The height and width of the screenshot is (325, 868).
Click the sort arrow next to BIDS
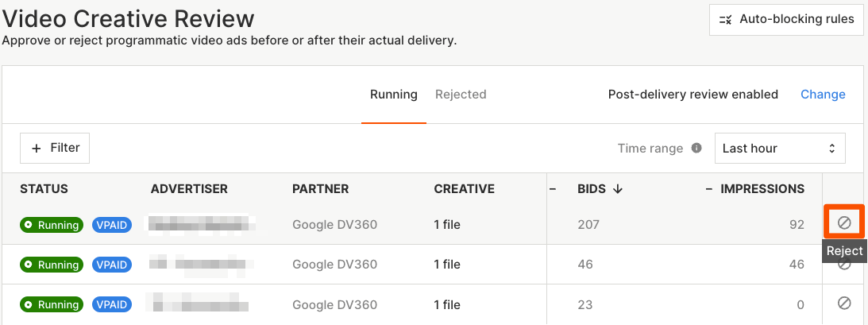(x=618, y=189)
